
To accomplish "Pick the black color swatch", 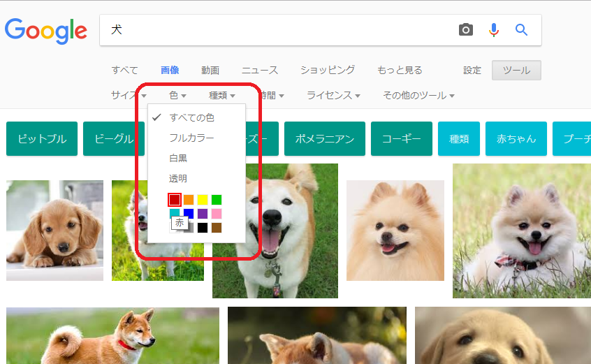I will 203,228.
